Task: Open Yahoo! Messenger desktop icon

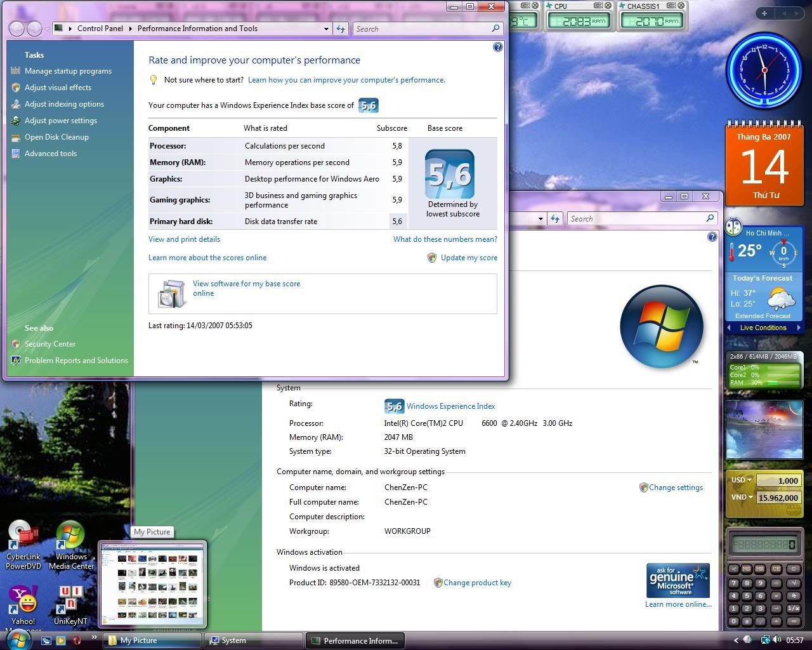Action: [23, 606]
